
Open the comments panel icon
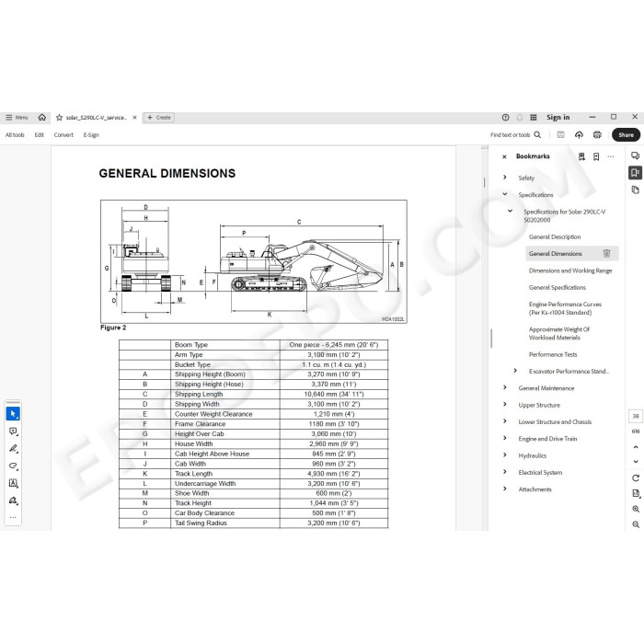click(x=635, y=155)
